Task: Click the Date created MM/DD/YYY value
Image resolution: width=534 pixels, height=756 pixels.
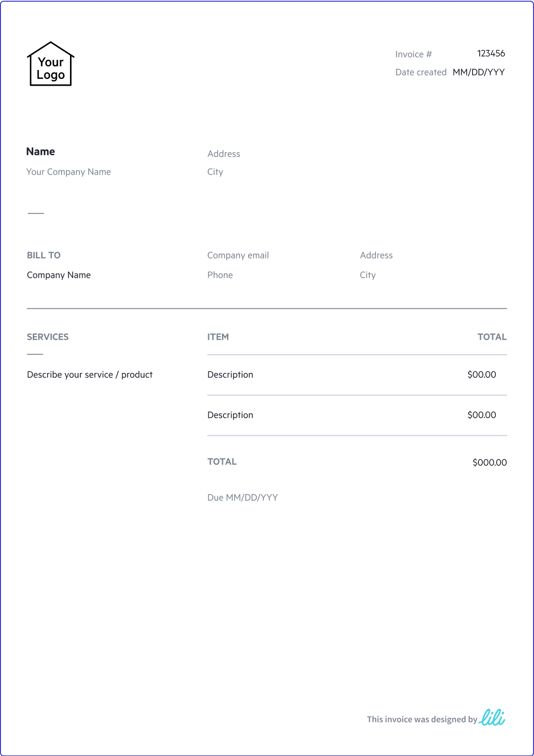Action: click(478, 72)
